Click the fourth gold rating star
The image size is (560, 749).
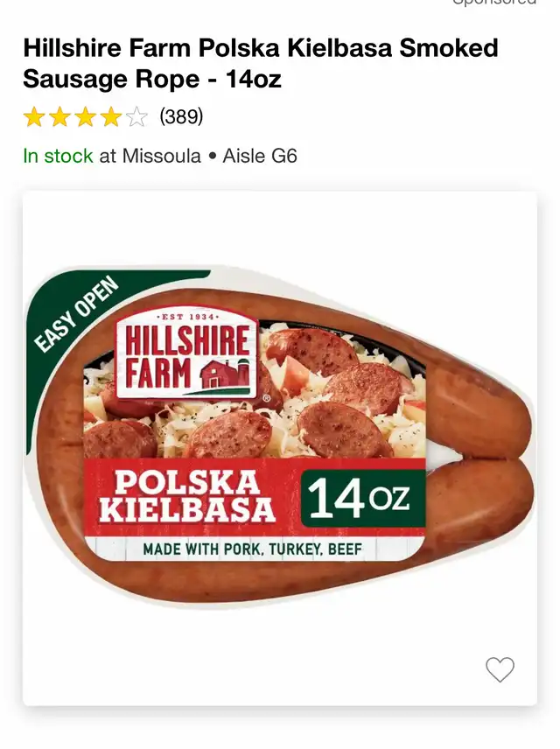[111, 117]
